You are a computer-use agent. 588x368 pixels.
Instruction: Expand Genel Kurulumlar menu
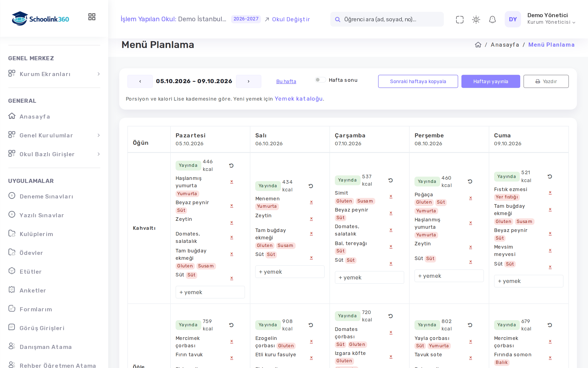point(54,135)
